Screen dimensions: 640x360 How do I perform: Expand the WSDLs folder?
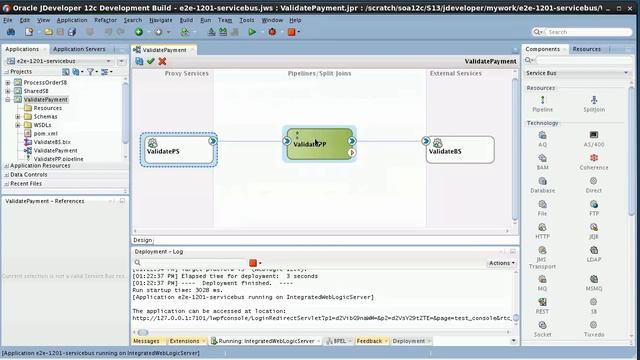point(18,125)
